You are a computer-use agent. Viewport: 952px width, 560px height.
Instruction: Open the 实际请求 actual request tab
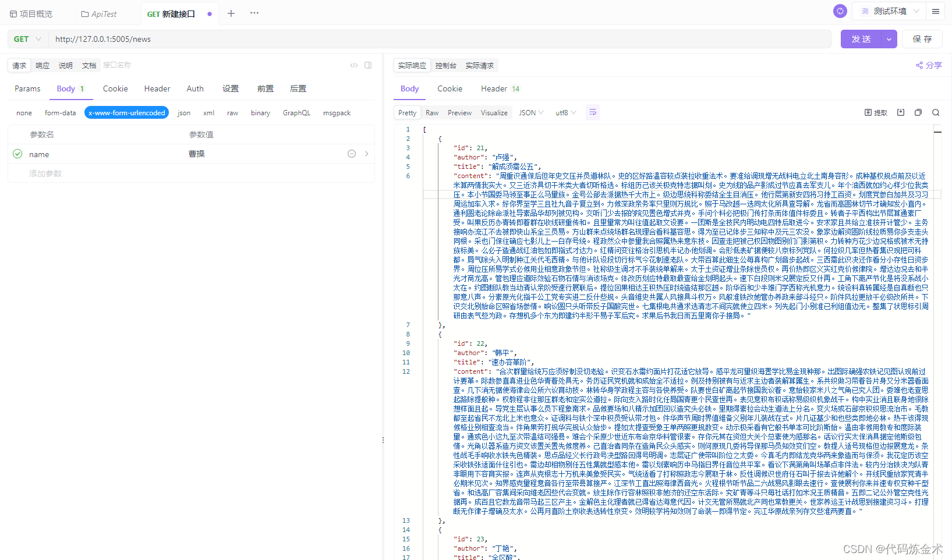pyautogui.click(x=480, y=66)
